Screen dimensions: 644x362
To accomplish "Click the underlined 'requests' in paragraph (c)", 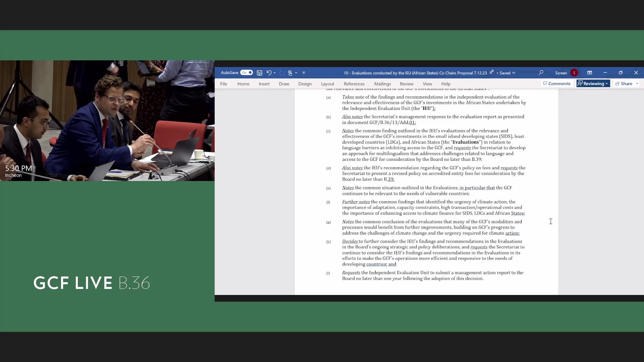I will tap(462, 148).
